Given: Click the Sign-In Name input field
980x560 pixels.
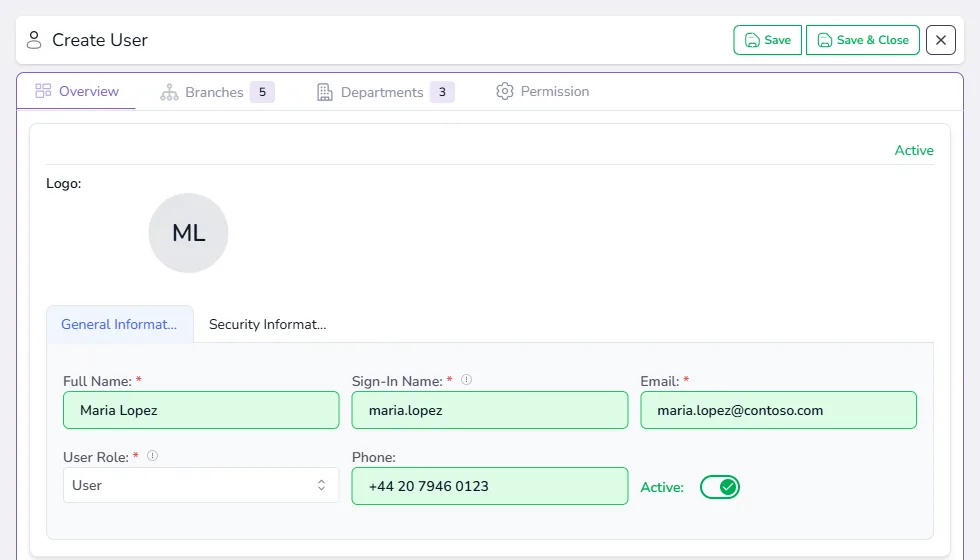Looking at the screenshot, I should point(490,410).
